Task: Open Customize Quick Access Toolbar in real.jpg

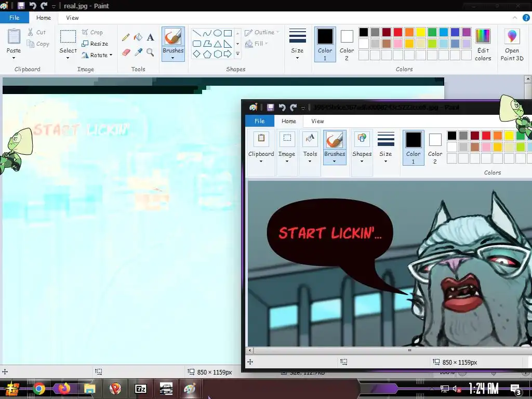Action: pyautogui.click(x=54, y=6)
